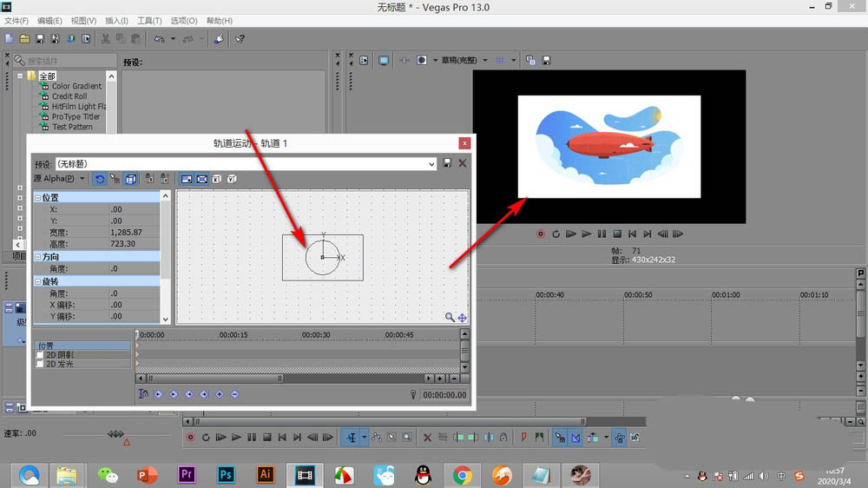Open the 编辑(E) menu
Viewport: 868px width, 488px height.
point(49,21)
